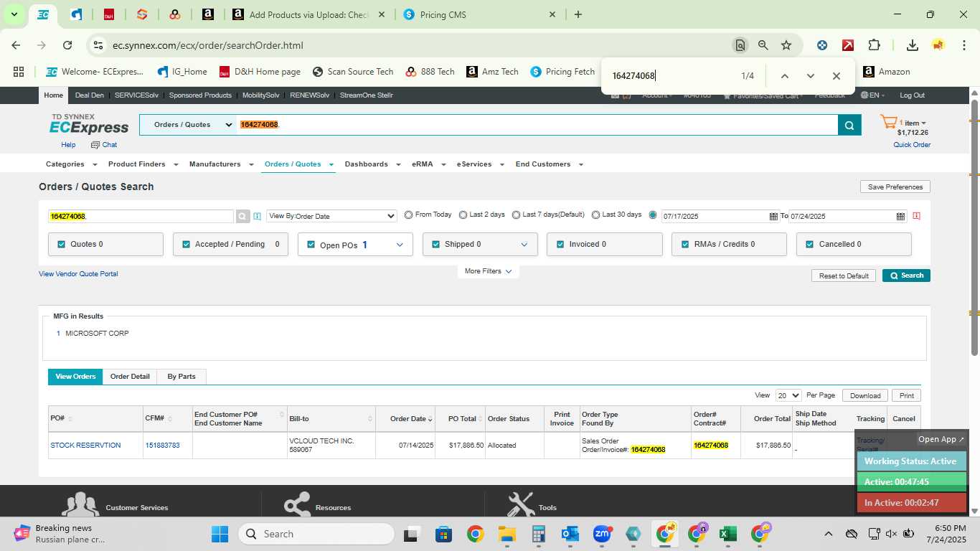980x551 pixels.
Task: Launch Excel from the taskbar
Action: pos(727,534)
